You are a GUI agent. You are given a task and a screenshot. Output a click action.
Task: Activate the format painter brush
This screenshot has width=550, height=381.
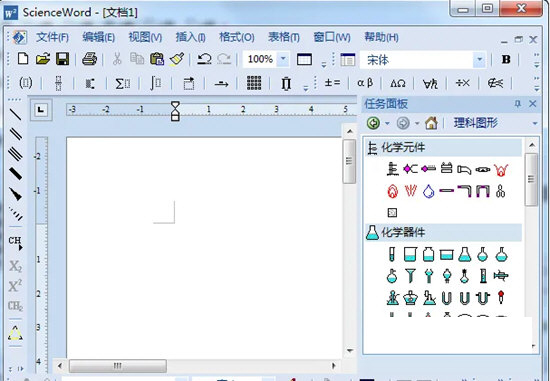177,59
